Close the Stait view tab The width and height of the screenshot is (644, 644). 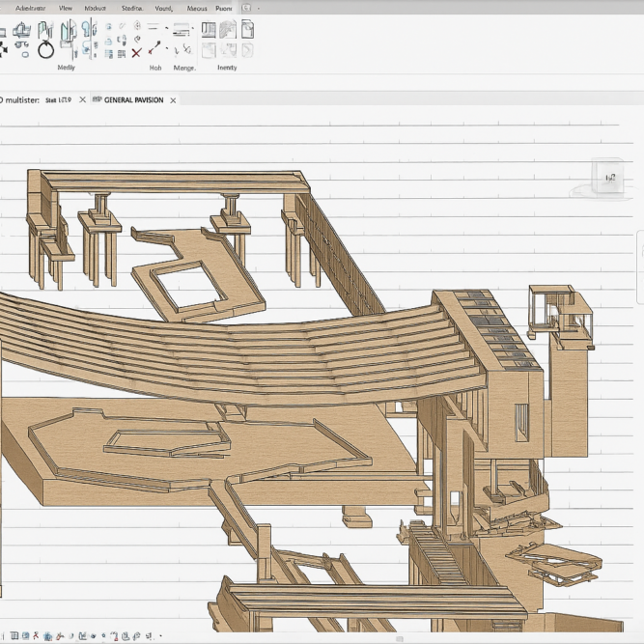coord(82,99)
